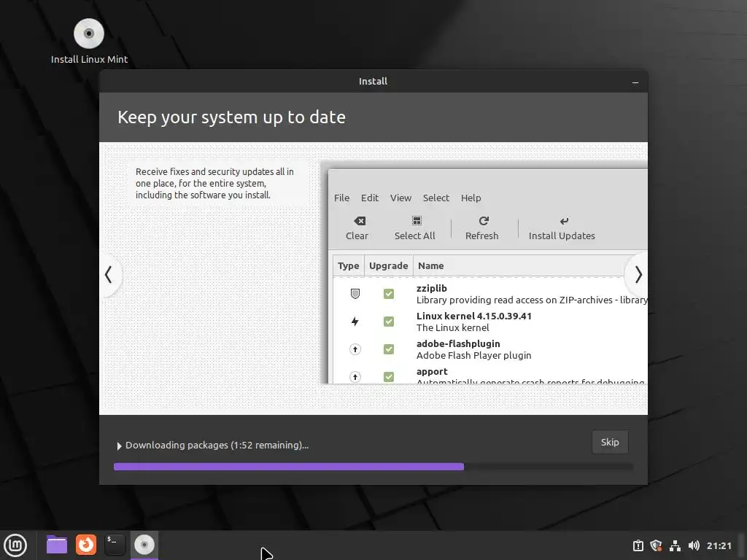Screen dimensions: 747x560
Task: Toggle the adobe-flashplugin upgrade checkbox
Action: coord(389,349)
